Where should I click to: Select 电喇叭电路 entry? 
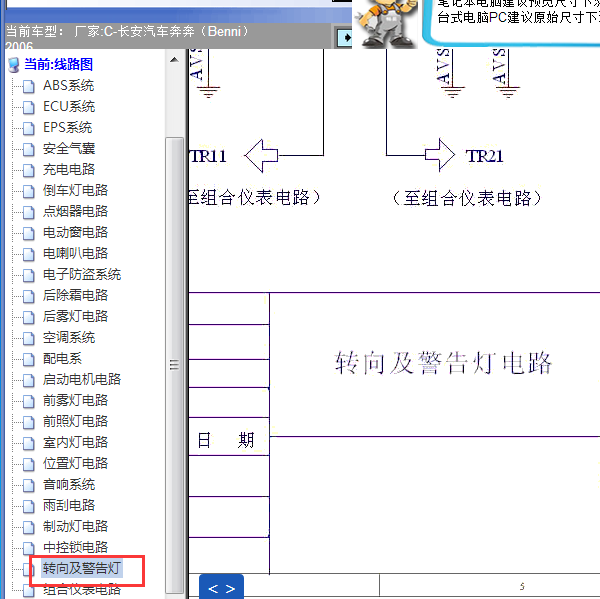pos(75,253)
